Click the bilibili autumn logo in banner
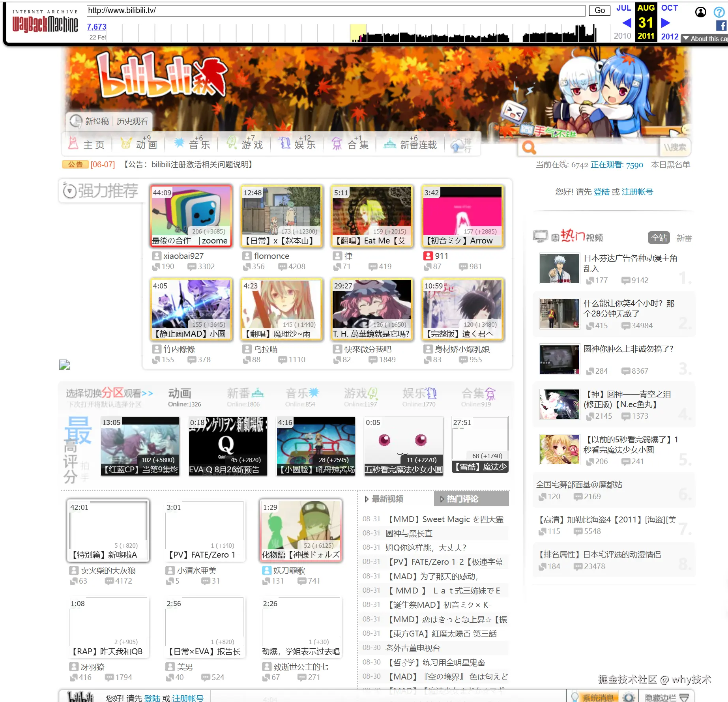 pos(162,75)
